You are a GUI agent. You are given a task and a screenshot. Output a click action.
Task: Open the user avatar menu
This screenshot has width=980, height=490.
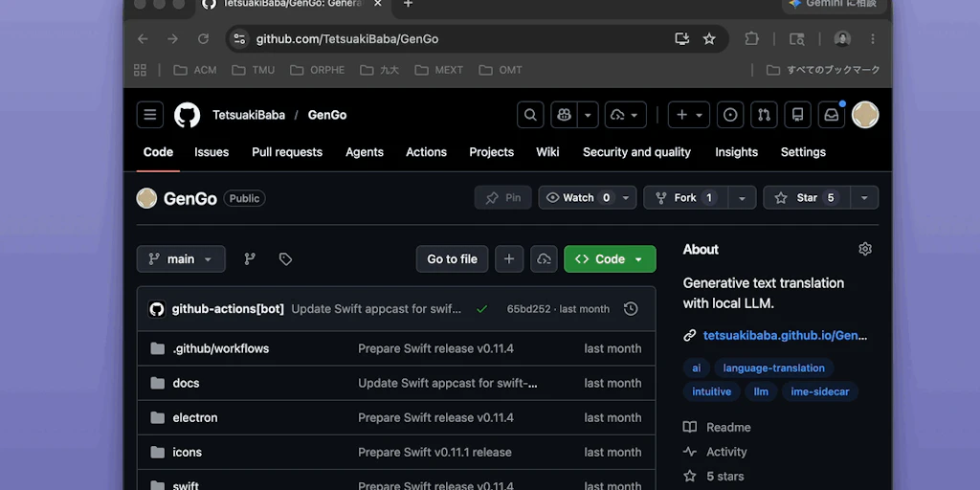pyautogui.click(x=865, y=115)
